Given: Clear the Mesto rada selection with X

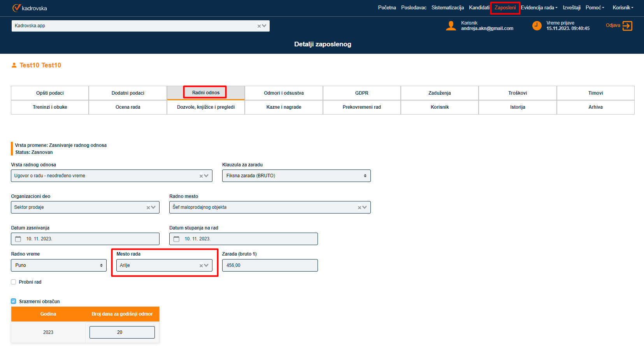Looking at the screenshot, I should [201, 266].
